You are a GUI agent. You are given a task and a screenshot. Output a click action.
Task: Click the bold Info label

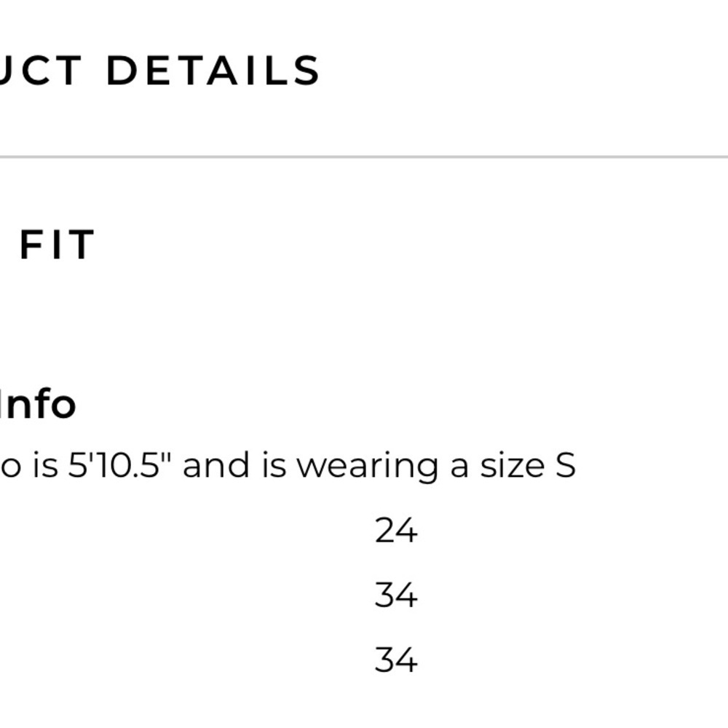pyautogui.click(x=38, y=404)
